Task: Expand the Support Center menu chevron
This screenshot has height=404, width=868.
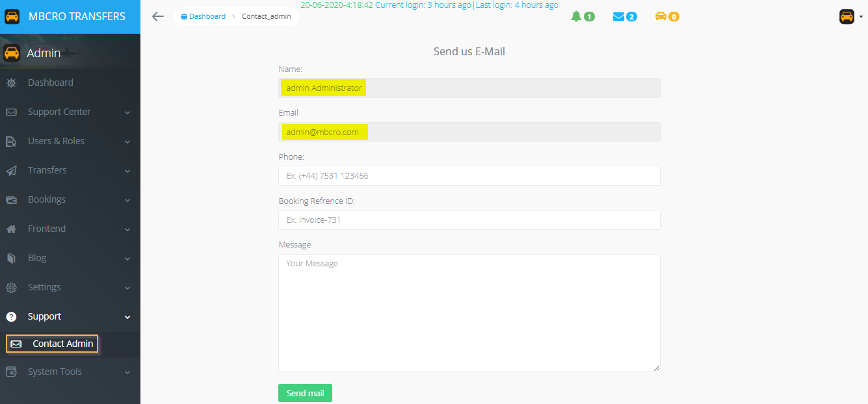Action: click(x=127, y=112)
